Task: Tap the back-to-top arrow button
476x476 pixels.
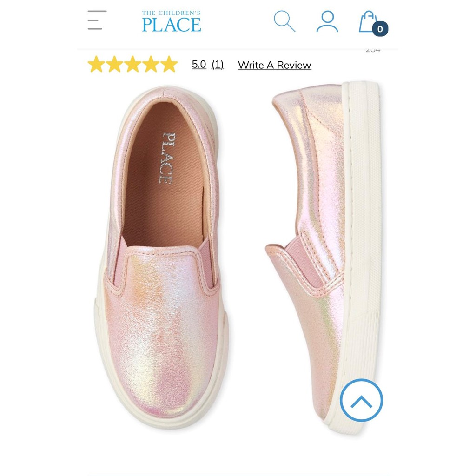Action: pyautogui.click(x=361, y=400)
